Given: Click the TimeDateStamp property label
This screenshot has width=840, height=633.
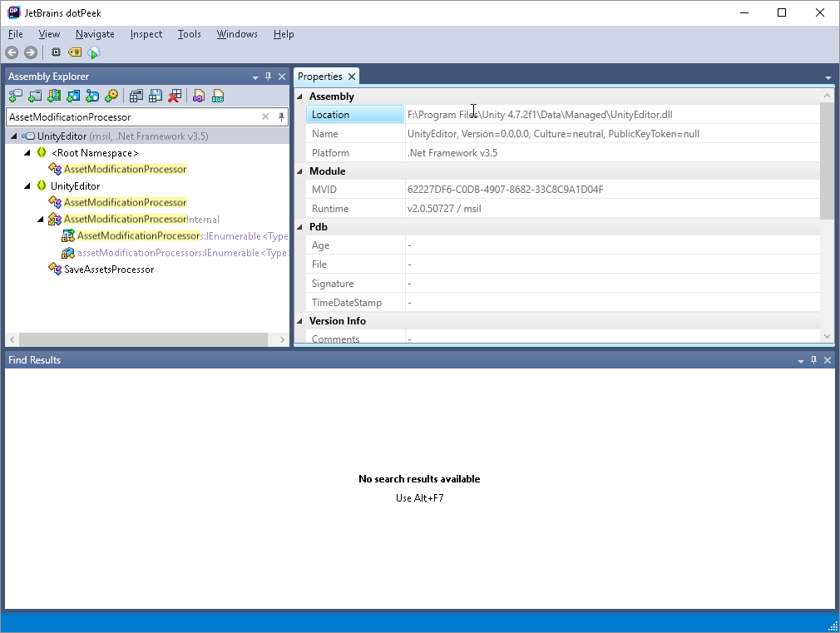Looking at the screenshot, I should tap(347, 303).
